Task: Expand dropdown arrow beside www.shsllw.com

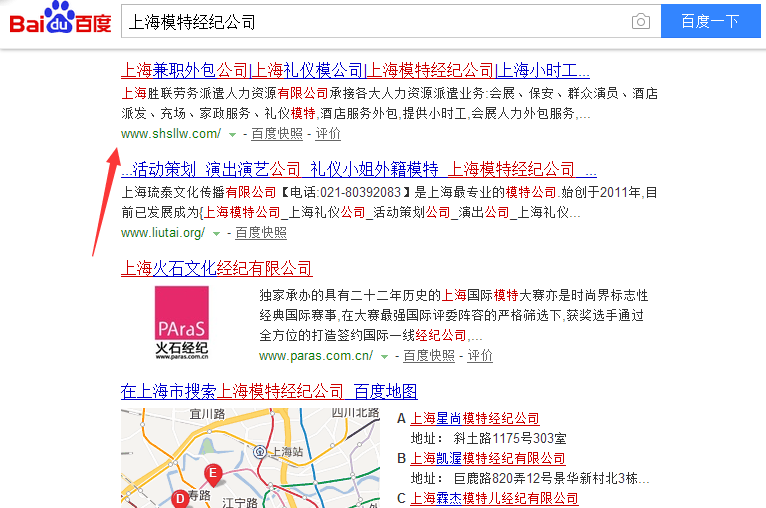Action: coord(233,134)
